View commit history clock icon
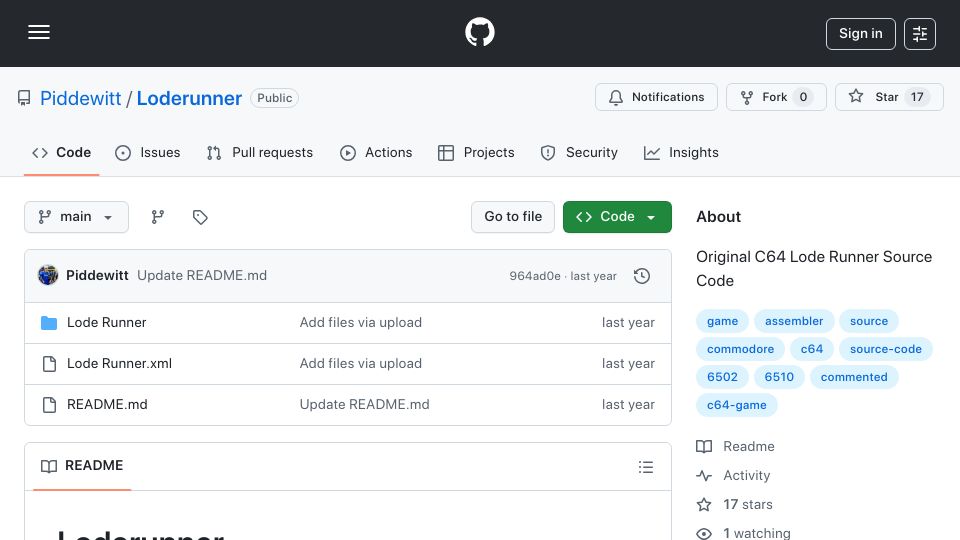The image size is (960, 540). pos(642,276)
